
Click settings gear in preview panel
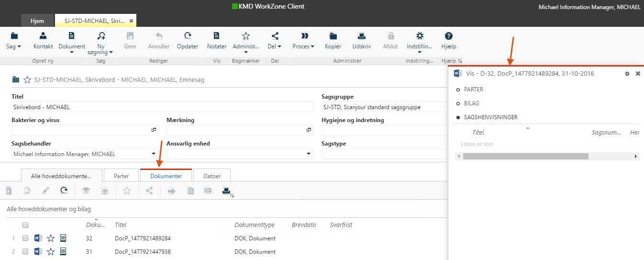pos(627,74)
